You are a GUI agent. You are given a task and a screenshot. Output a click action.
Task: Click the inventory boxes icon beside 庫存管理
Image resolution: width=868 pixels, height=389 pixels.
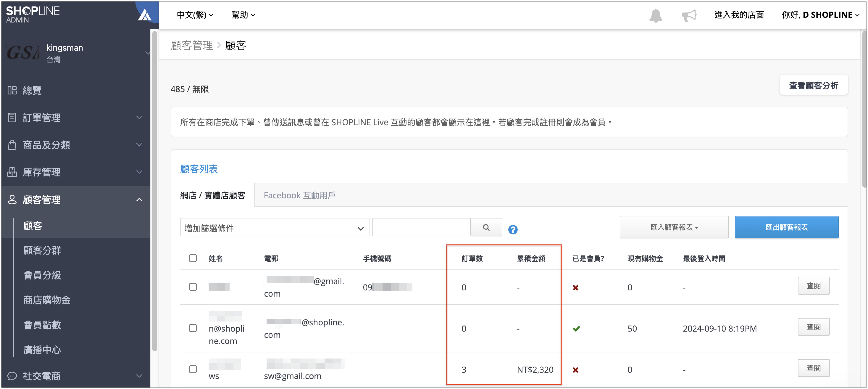pyautogui.click(x=12, y=172)
